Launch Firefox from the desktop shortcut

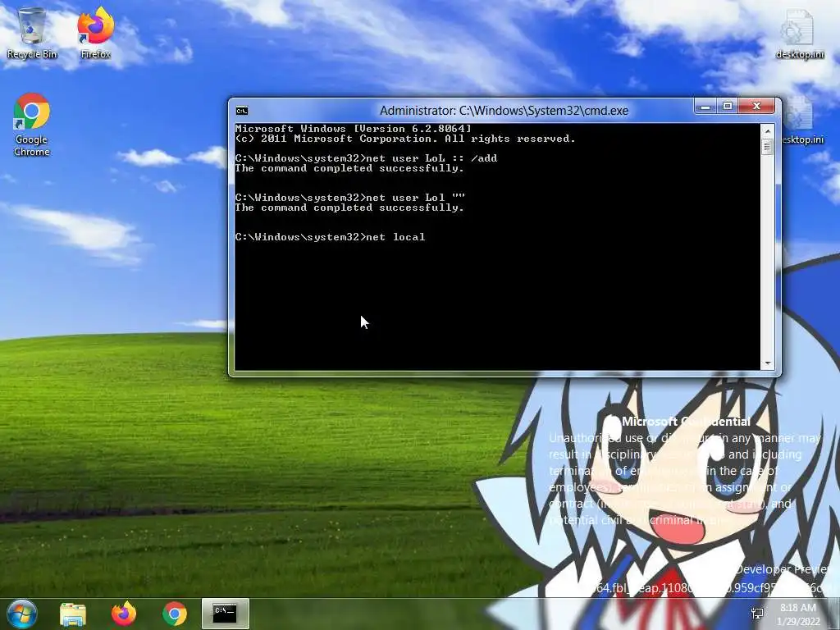point(96,33)
